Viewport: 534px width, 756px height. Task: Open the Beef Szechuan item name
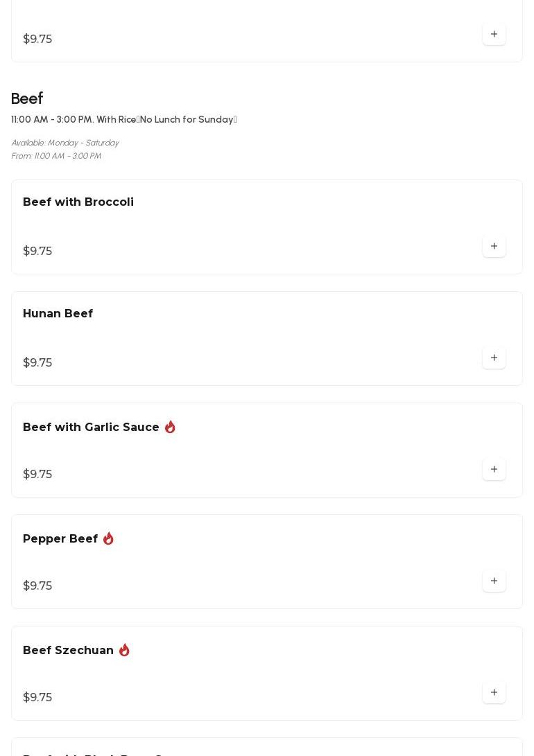pos(68,650)
